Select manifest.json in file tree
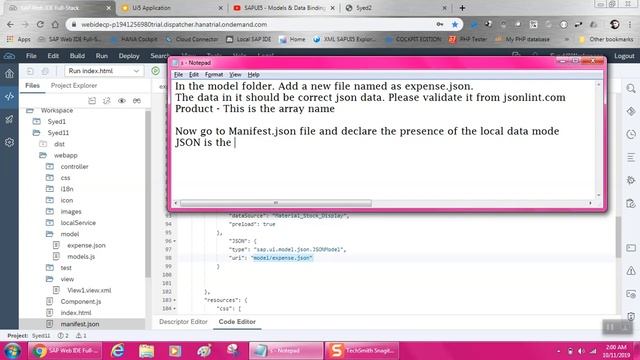The height and width of the screenshot is (360, 640). tap(80, 324)
